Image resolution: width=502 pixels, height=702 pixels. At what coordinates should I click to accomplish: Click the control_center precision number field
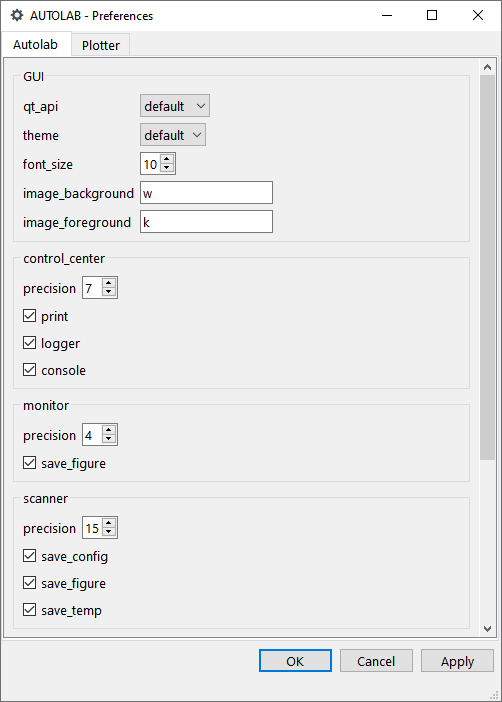click(x=92, y=288)
